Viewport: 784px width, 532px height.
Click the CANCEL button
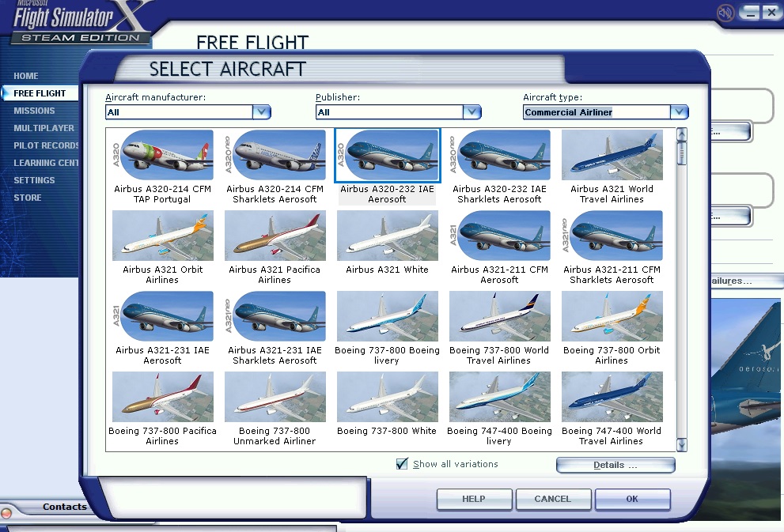tap(553, 499)
